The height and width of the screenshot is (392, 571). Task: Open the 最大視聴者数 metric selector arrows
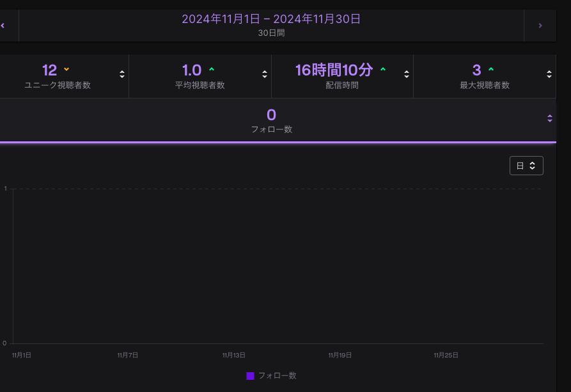(x=549, y=74)
